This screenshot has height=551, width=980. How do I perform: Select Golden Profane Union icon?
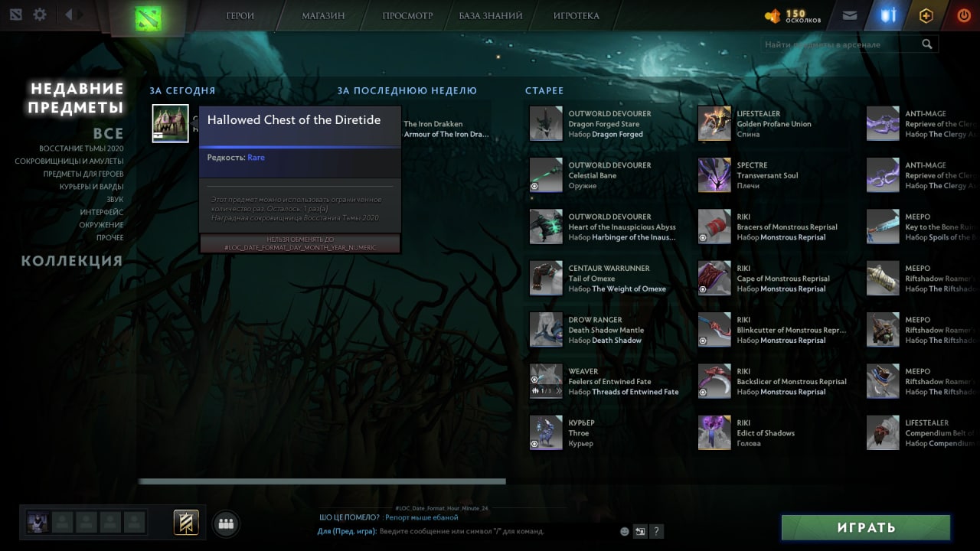(x=714, y=123)
